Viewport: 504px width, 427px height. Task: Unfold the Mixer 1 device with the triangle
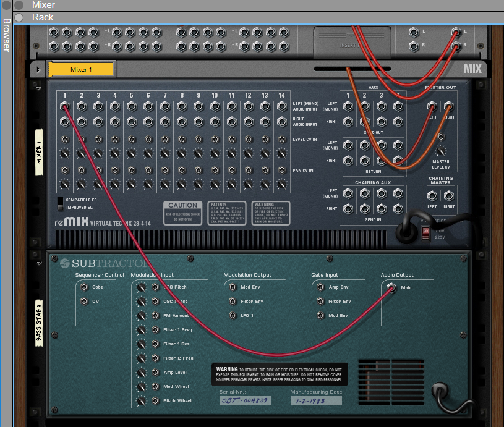tap(38, 69)
